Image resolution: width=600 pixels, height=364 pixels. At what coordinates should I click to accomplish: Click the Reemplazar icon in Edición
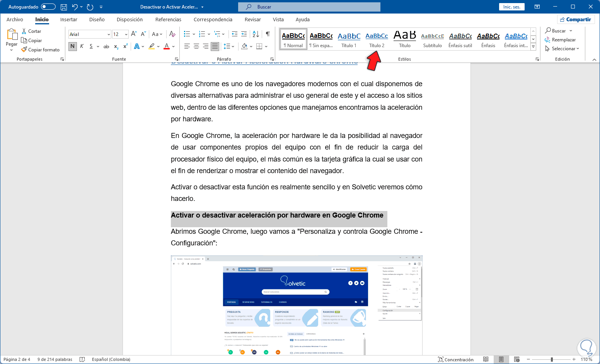(547, 40)
